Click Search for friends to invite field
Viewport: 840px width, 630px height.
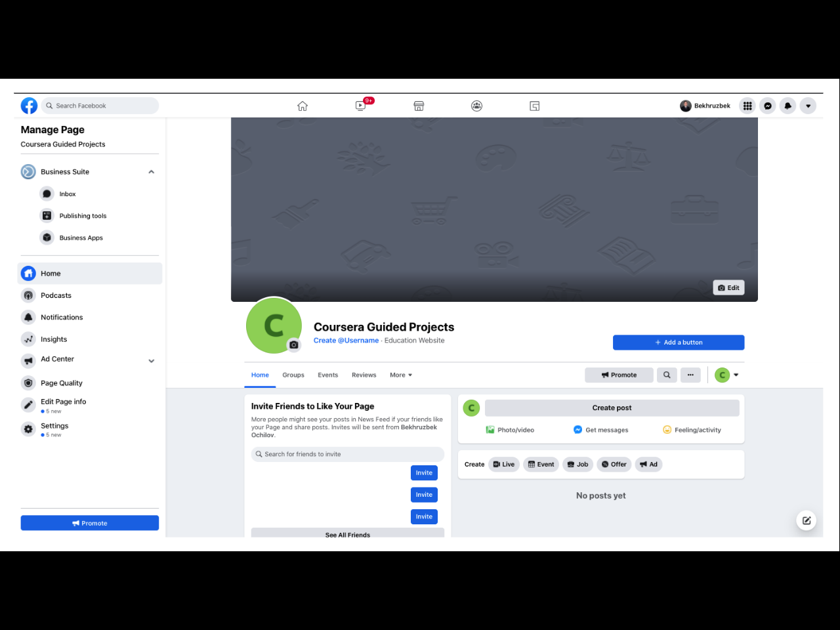click(348, 454)
